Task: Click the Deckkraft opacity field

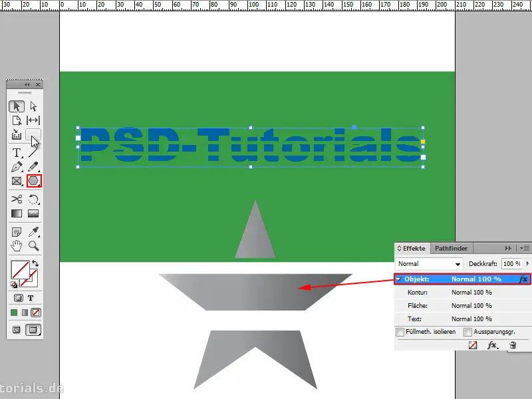Action: [x=511, y=263]
